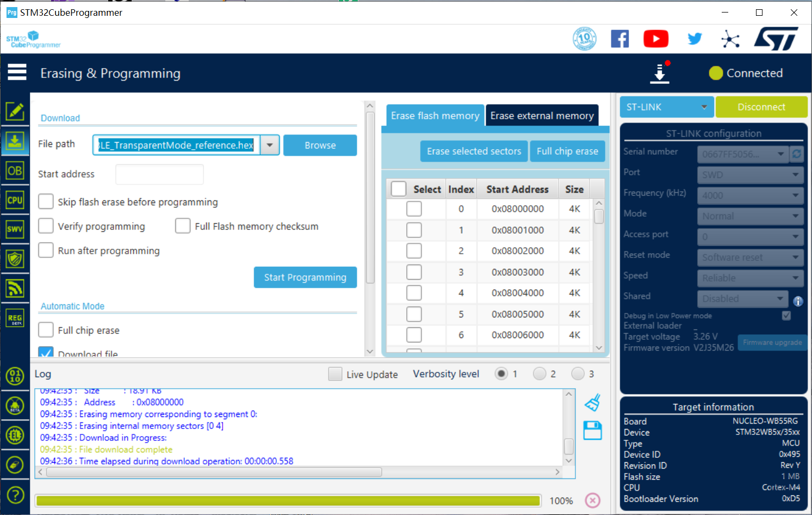Open the beta bug tool icon
This screenshot has width=812, height=515.
coord(15,406)
